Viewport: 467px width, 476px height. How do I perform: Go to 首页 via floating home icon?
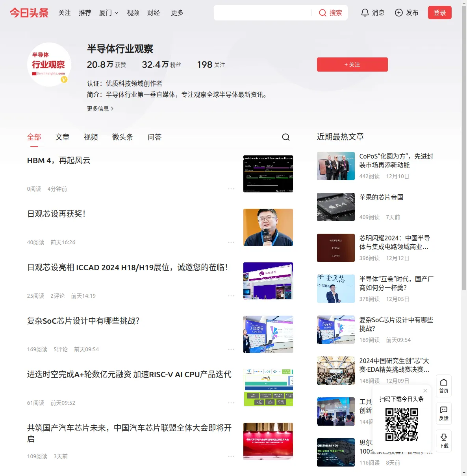pyautogui.click(x=444, y=386)
